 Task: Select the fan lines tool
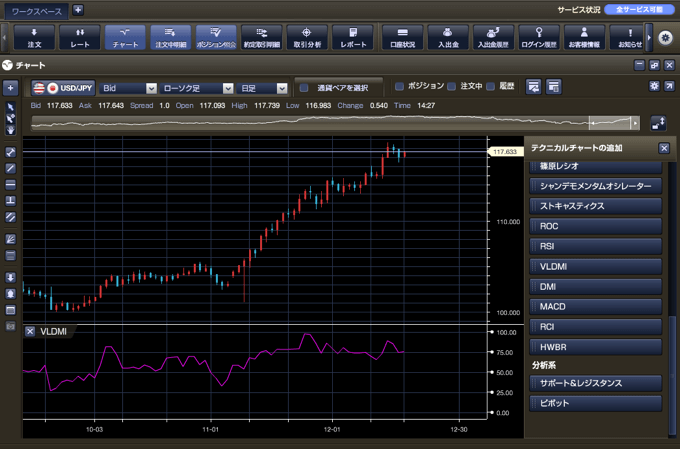tap(11, 239)
